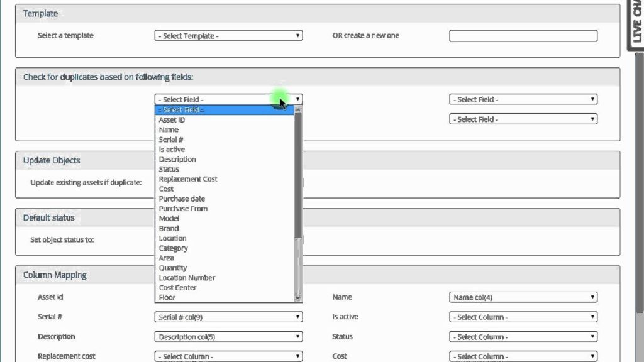The height and width of the screenshot is (362, 644).
Task: Pick the Brand field option
Action: click(169, 229)
